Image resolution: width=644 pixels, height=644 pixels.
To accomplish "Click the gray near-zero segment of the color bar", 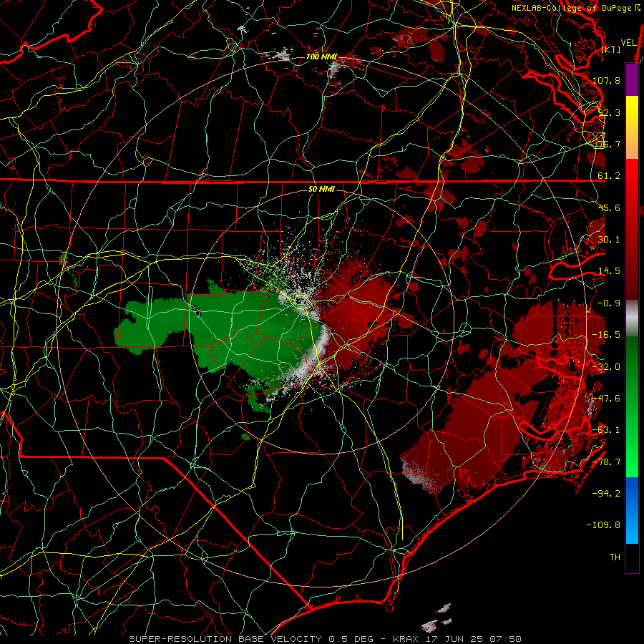I will point(632,318).
